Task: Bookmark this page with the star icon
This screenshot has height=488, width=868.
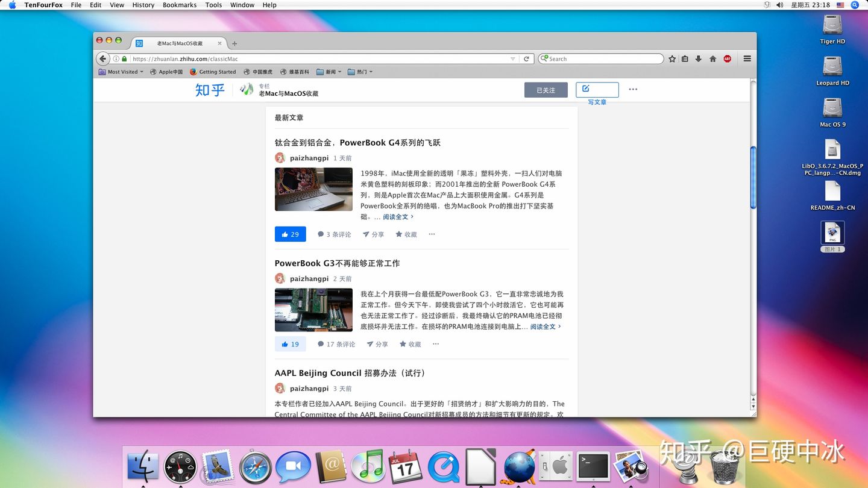Action: tap(672, 59)
